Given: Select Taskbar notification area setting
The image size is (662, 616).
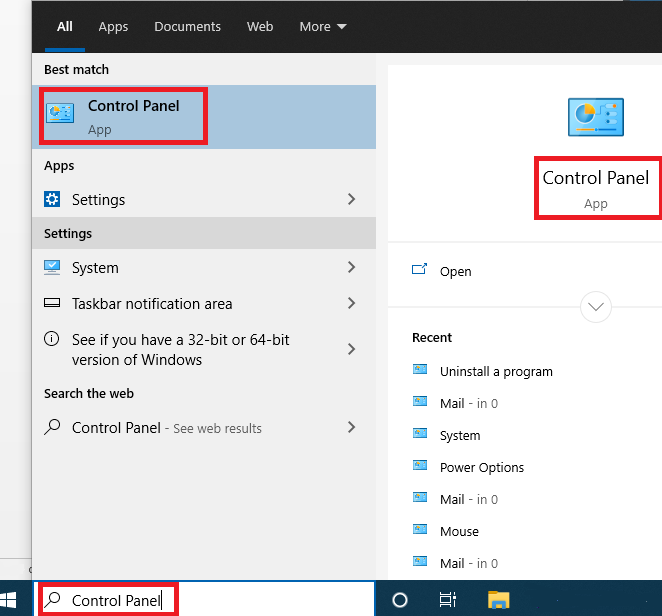Looking at the screenshot, I should pyautogui.click(x=152, y=304).
